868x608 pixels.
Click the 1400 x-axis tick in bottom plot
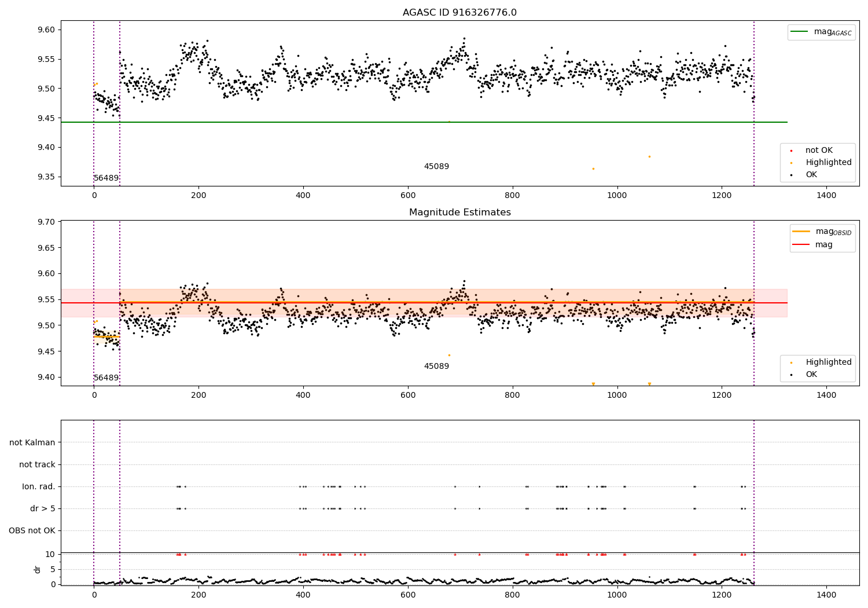tap(826, 595)
